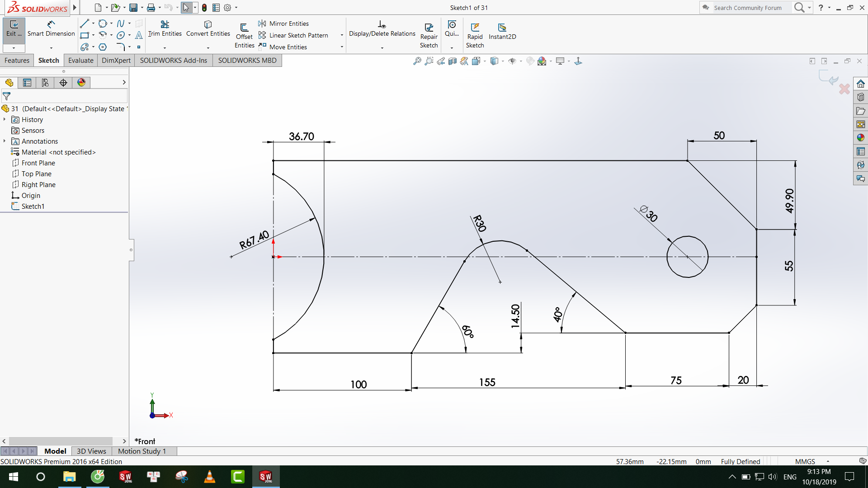Pick the Spline sketch tool
This screenshot has width=868, height=488.
[121, 23]
